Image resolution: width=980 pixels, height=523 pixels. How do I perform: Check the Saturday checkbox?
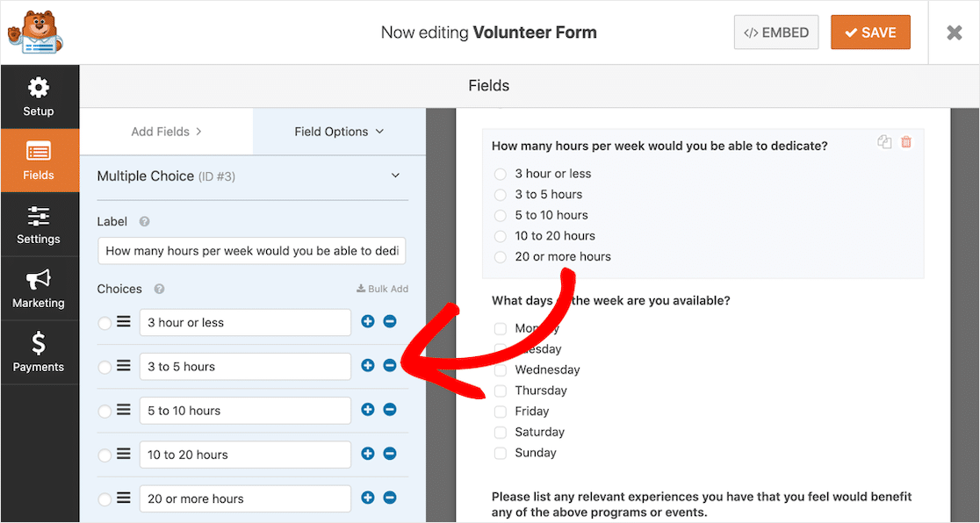point(500,433)
